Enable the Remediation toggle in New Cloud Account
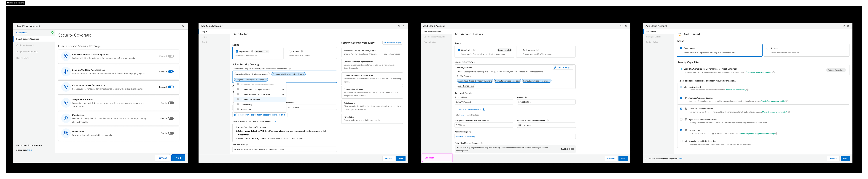 tap(171, 133)
